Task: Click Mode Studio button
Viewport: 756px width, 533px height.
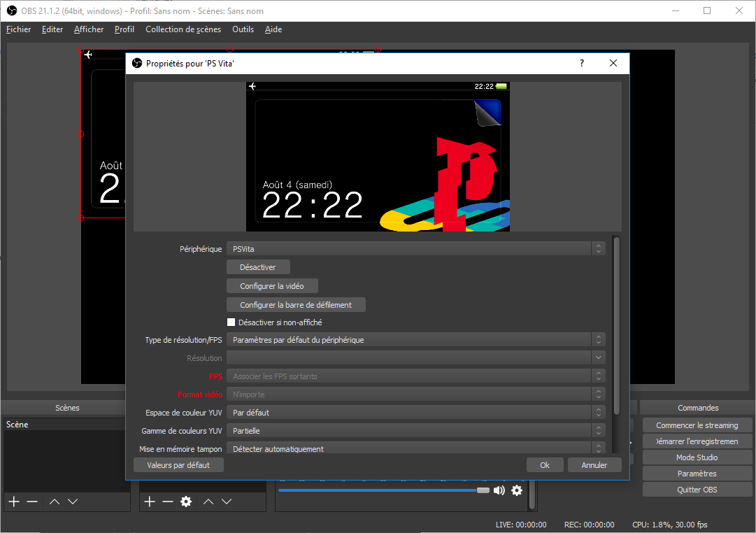Action: [x=697, y=457]
